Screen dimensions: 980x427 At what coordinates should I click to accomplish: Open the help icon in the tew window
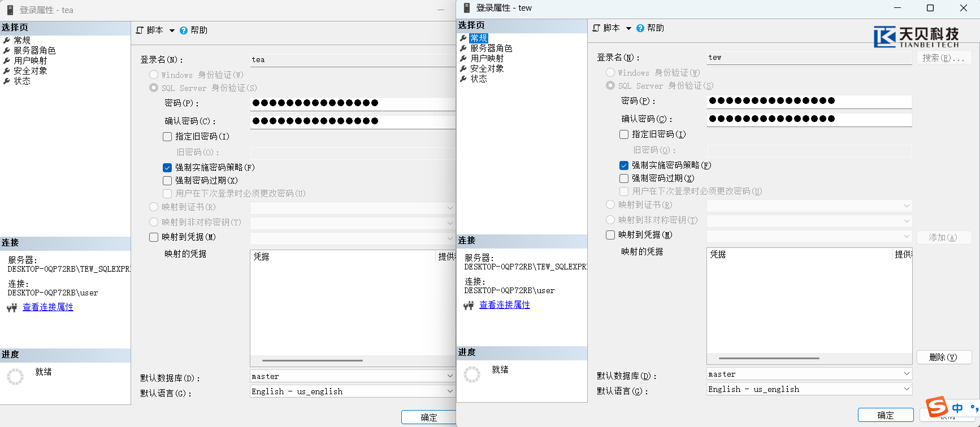pyautogui.click(x=640, y=28)
